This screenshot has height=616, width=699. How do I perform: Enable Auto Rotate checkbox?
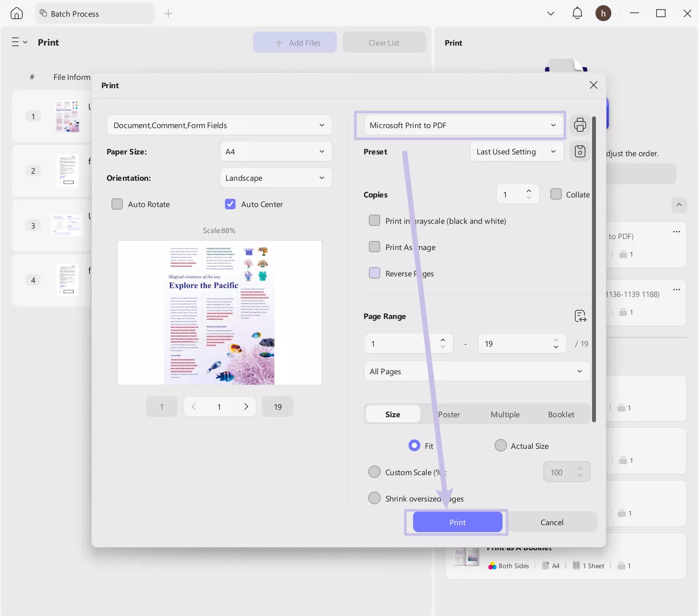[117, 204]
